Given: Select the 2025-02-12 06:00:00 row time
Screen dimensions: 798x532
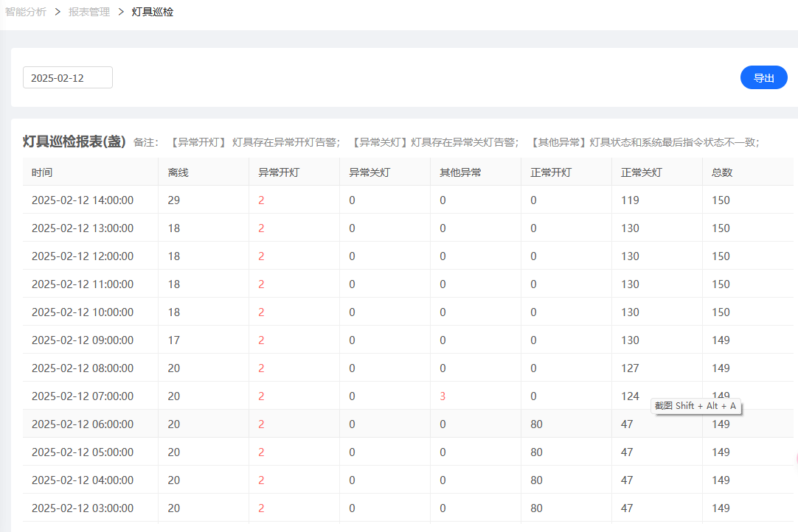Looking at the screenshot, I should click(x=83, y=424).
